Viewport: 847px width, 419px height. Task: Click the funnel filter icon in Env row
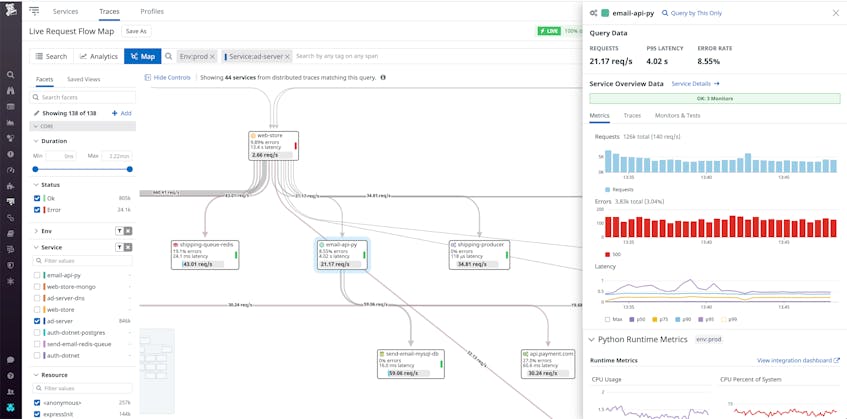coord(119,231)
